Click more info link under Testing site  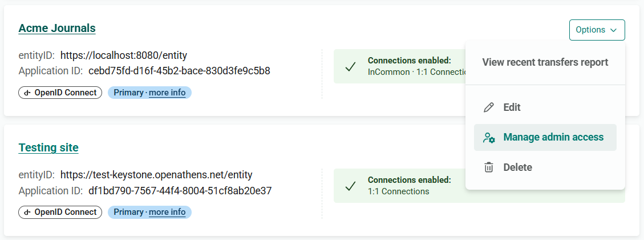(x=167, y=212)
